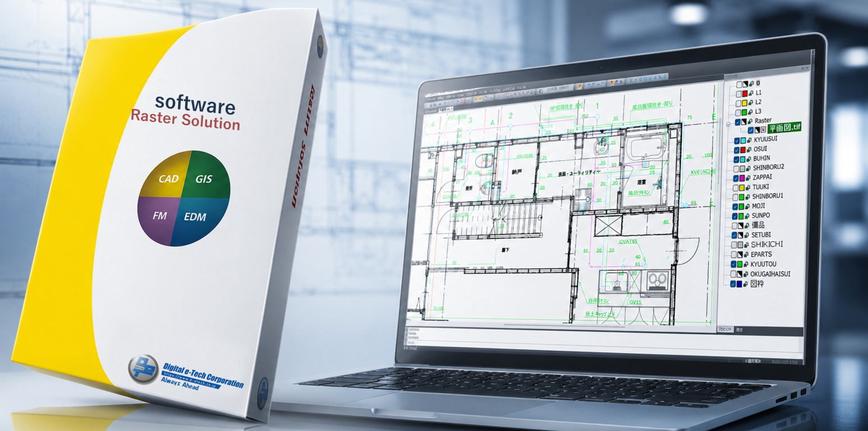Collapse the Raster layer tree node
Image resolution: width=868 pixels, height=431 pixels.
coord(729,123)
